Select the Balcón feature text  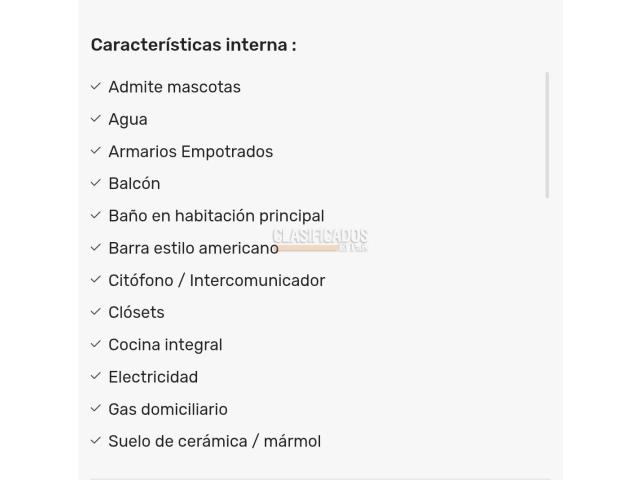134,184
